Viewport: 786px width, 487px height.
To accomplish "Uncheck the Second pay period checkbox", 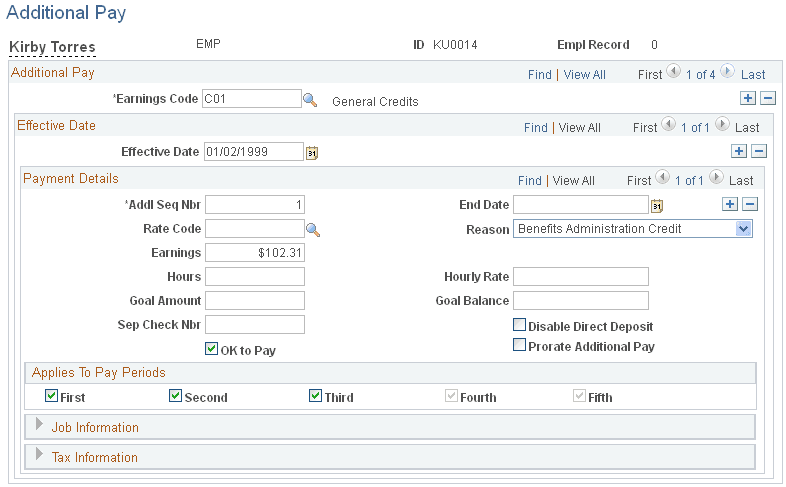I will [x=175, y=395].
